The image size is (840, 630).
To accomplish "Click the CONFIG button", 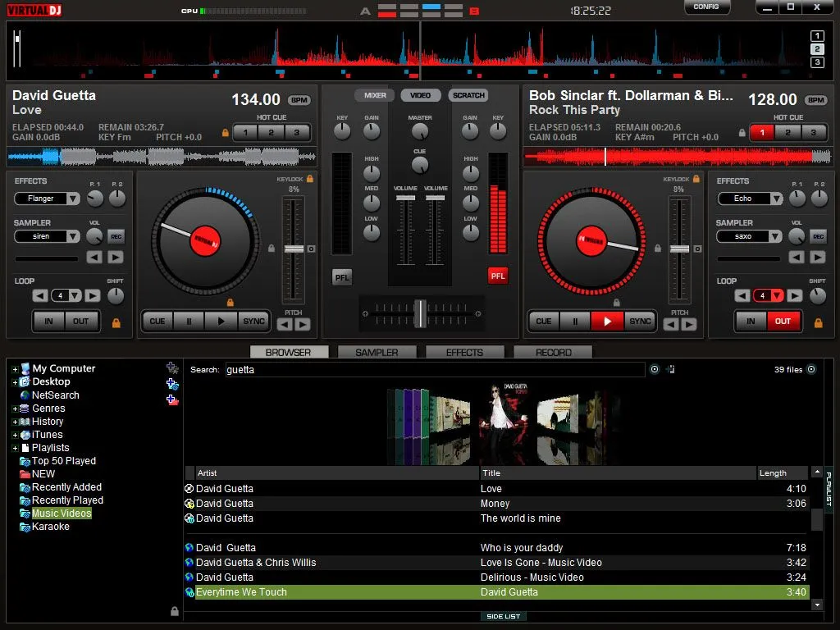I will click(x=706, y=7).
